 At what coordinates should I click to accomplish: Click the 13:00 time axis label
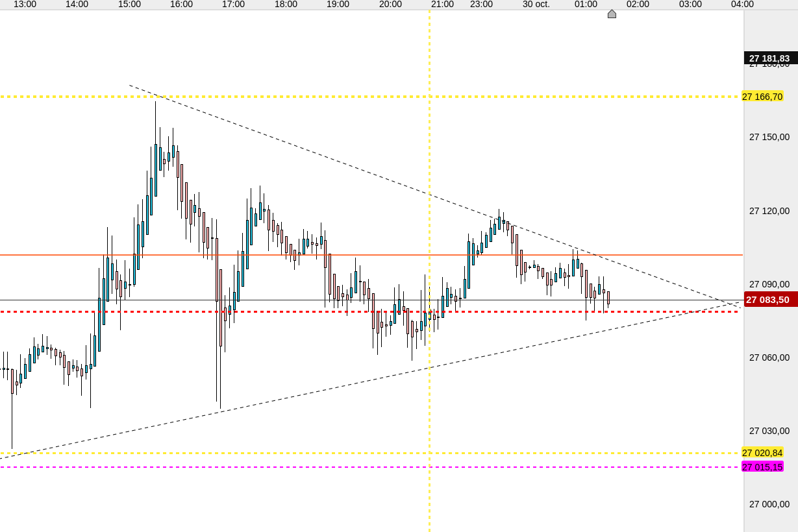coord(25,4)
